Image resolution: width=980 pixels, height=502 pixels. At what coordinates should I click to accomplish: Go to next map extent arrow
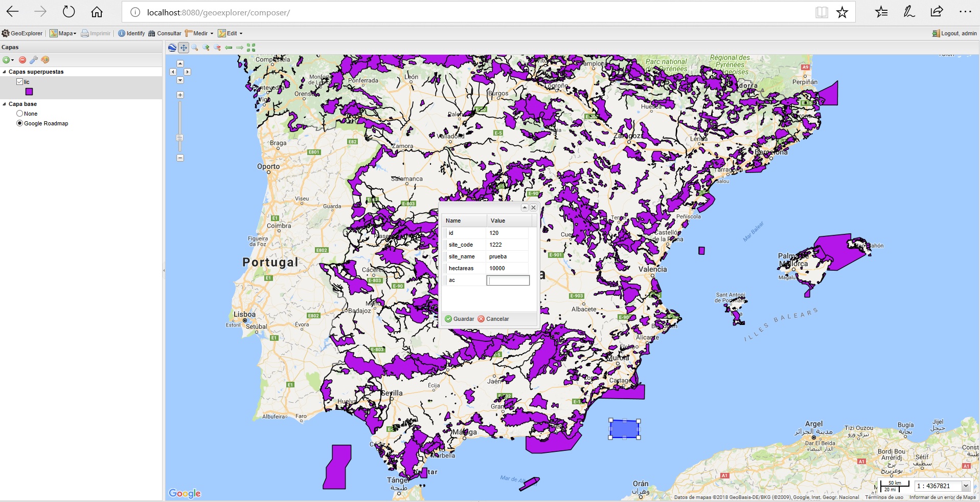(x=240, y=48)
